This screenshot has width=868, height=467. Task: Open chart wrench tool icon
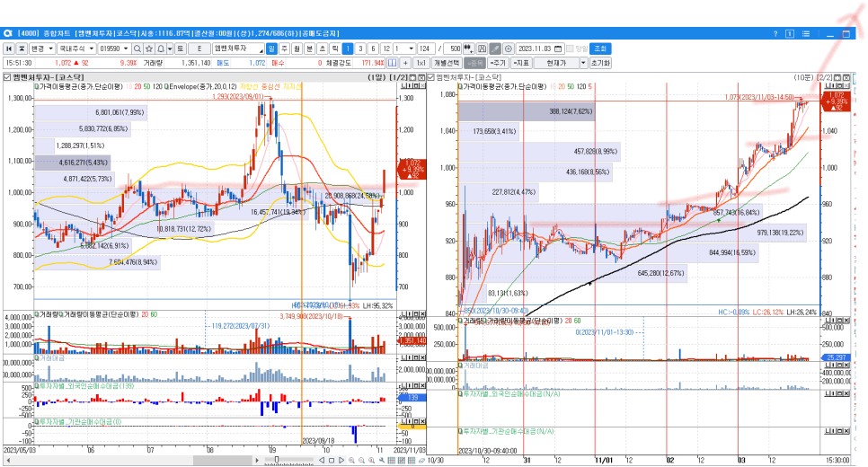click(x=381, y=461)
